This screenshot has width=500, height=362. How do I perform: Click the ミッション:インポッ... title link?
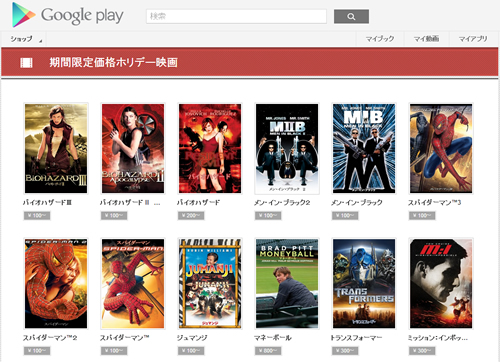coord(438,338)
